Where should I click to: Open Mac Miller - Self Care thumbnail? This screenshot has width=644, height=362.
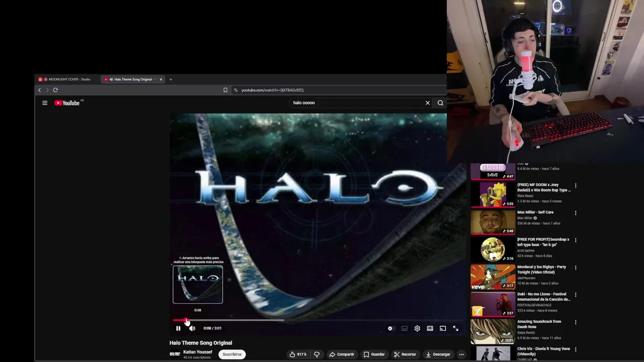pos(493,222)
